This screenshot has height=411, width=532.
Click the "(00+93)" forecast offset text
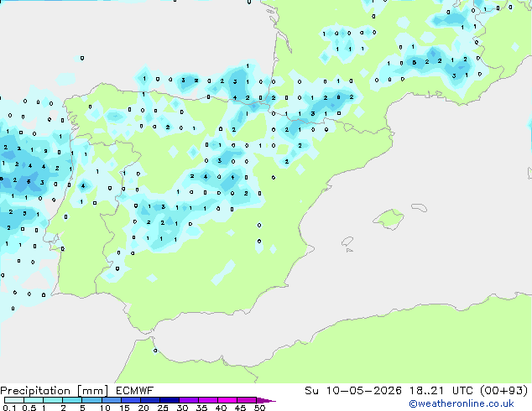click(x=503, y=391)
